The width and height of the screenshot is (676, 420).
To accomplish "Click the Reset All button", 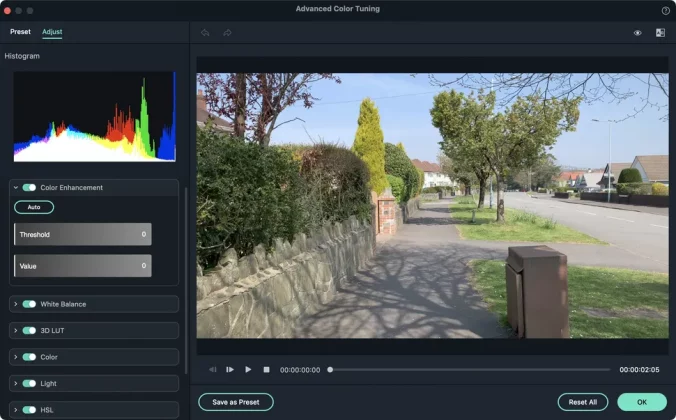I will pos(582,402).
